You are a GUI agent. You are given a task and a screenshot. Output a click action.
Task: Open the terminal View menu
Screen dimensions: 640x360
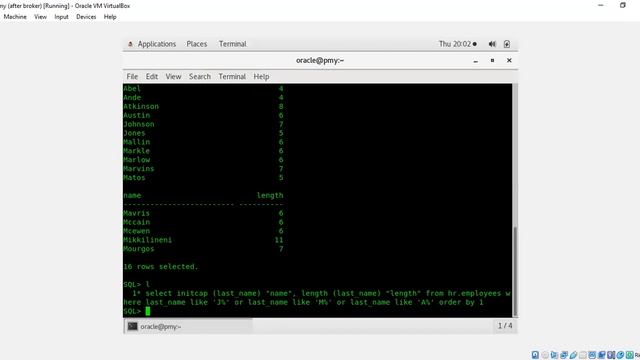pyautogui.click(x=173, y=77)
